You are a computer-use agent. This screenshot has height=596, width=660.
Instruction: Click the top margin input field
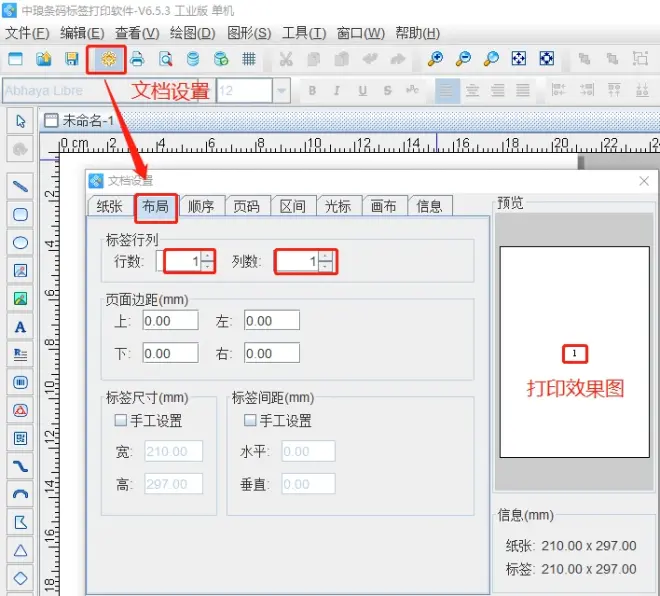point(171,321)
